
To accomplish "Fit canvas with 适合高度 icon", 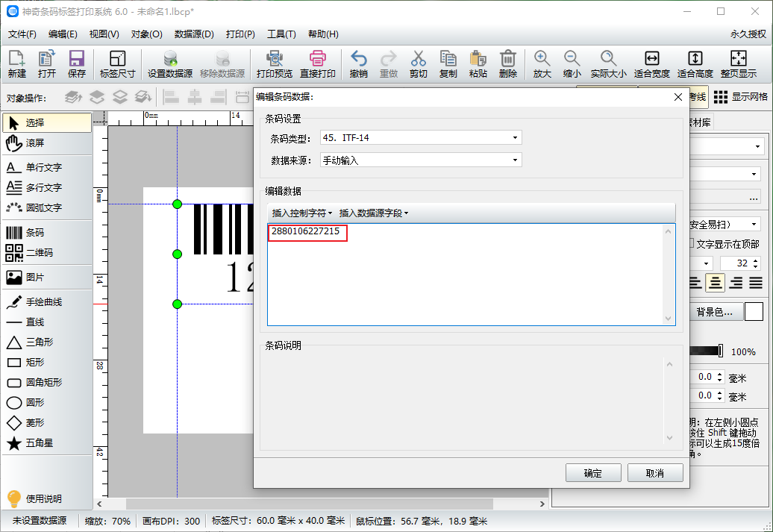I will 695,64.
